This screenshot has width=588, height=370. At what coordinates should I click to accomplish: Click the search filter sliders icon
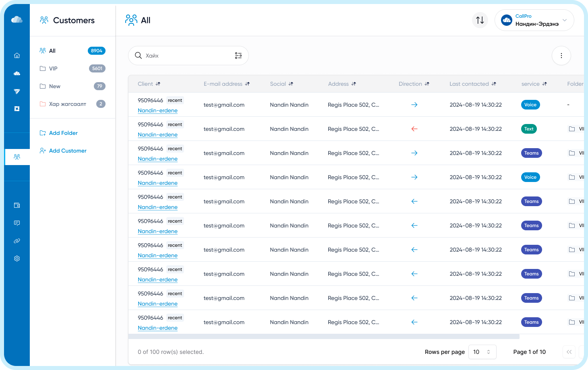point(238,56)
